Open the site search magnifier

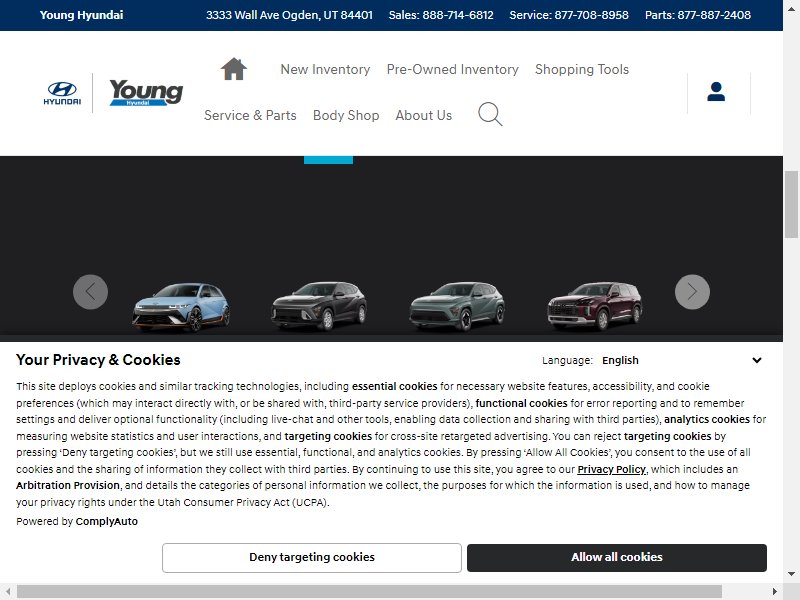point(490,114)
